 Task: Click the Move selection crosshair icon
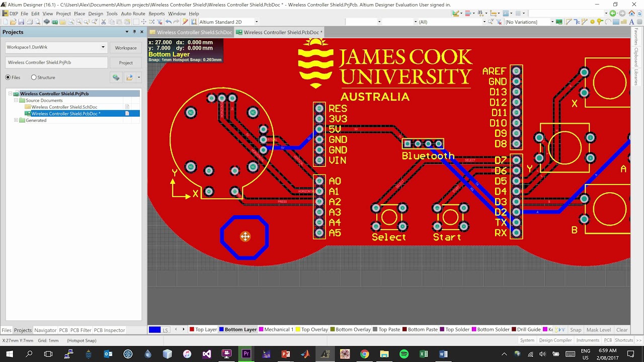(x=143, y=22)
